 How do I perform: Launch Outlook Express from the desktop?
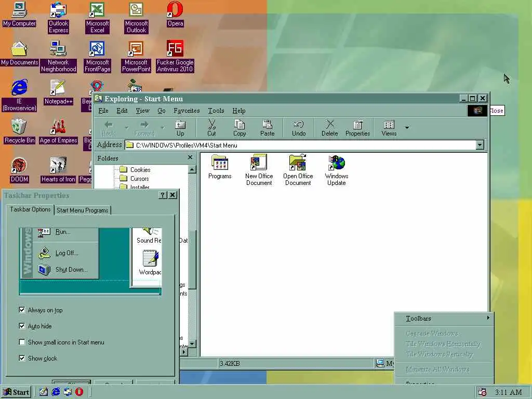pos(58,18)
